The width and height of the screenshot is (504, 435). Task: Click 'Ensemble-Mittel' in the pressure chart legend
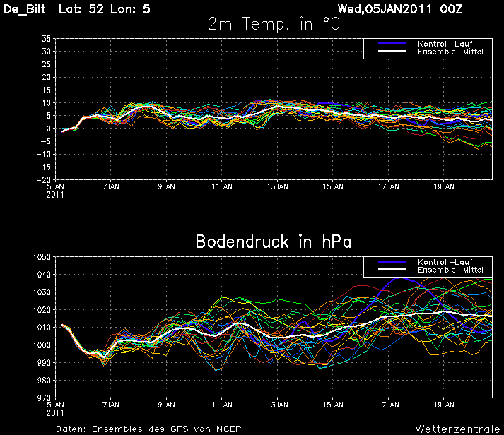coord(450,270)
